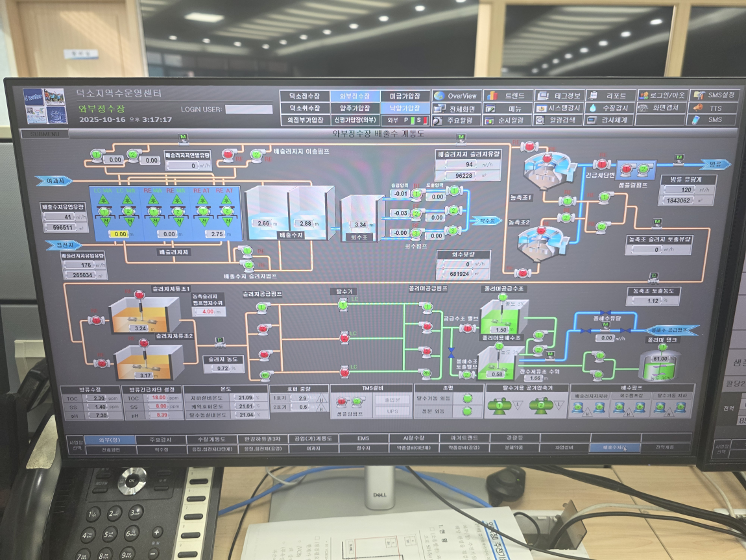This screenshot has height=560, width=746.
Task: Switch to the 의정부가압장 station tab
Action: (x=305, y=121)
